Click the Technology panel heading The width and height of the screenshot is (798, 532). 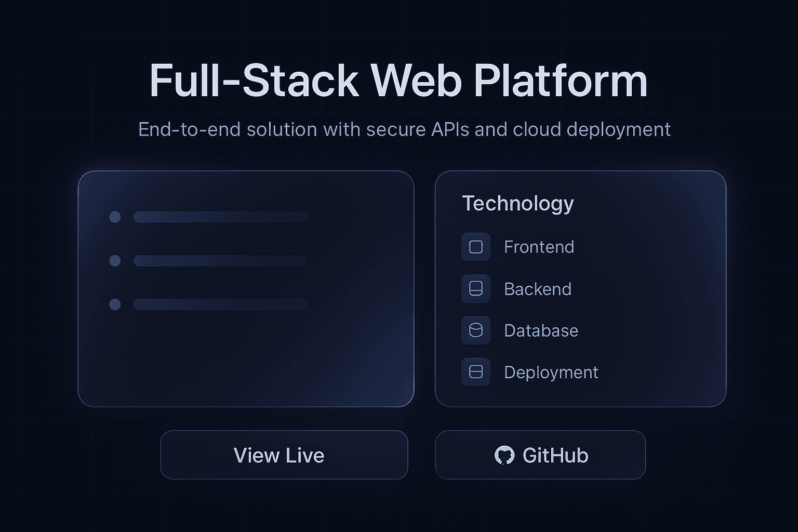[518, 203]
